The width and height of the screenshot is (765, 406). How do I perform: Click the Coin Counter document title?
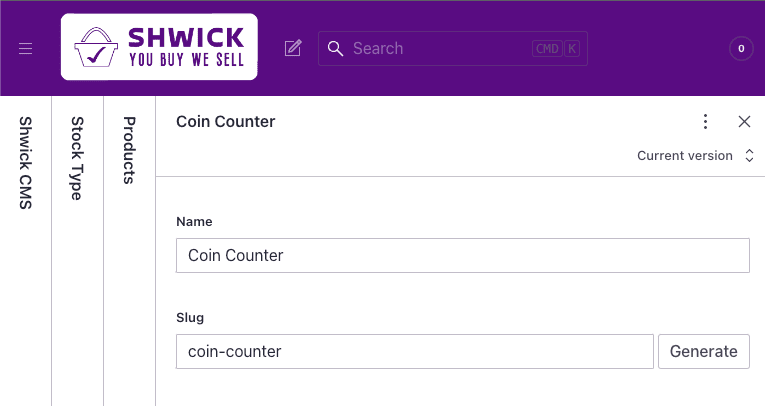click(x=225, y=122)
